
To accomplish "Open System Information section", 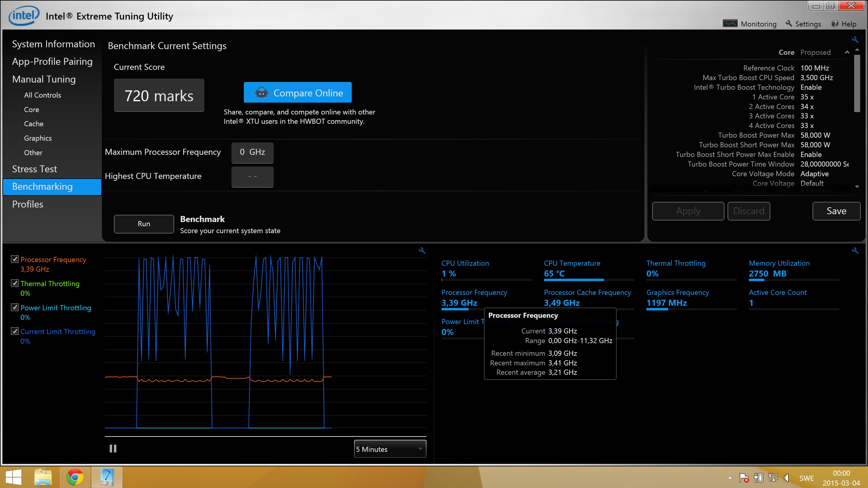I will (54, 44).
